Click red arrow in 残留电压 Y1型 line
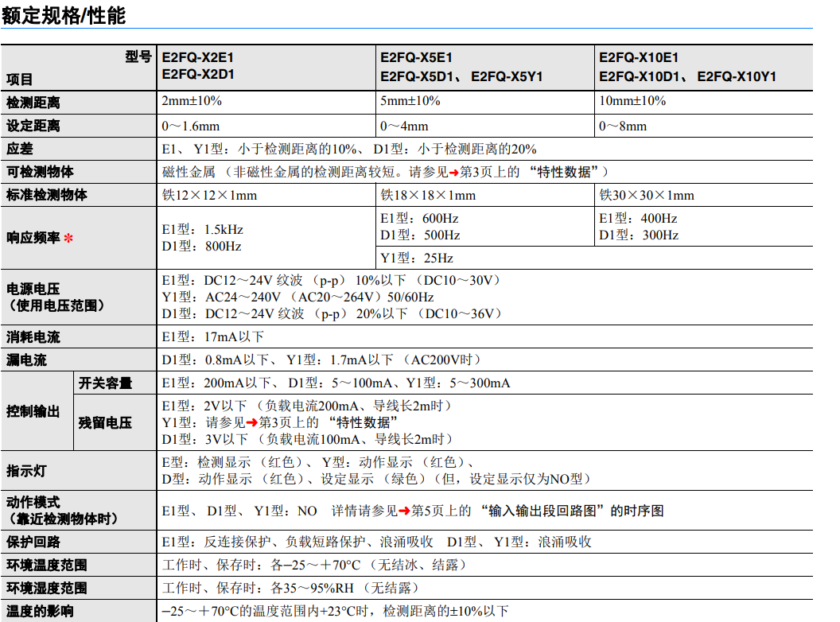The width and height of the screenshot is (840, 622). point(252,423)
